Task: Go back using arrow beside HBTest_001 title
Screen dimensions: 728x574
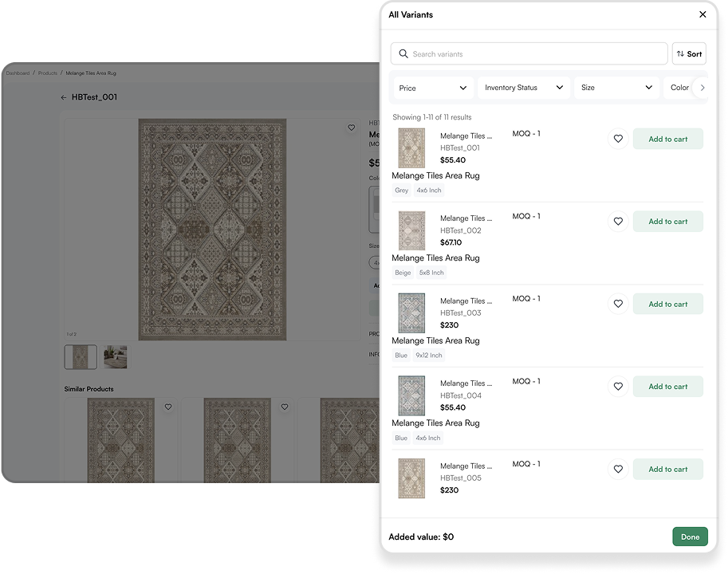Action: pyautogui.click(x=64, y=97)
